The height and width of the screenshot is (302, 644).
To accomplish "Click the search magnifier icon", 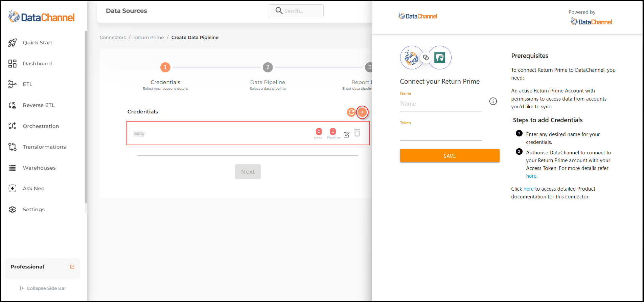I will point(279,11).
